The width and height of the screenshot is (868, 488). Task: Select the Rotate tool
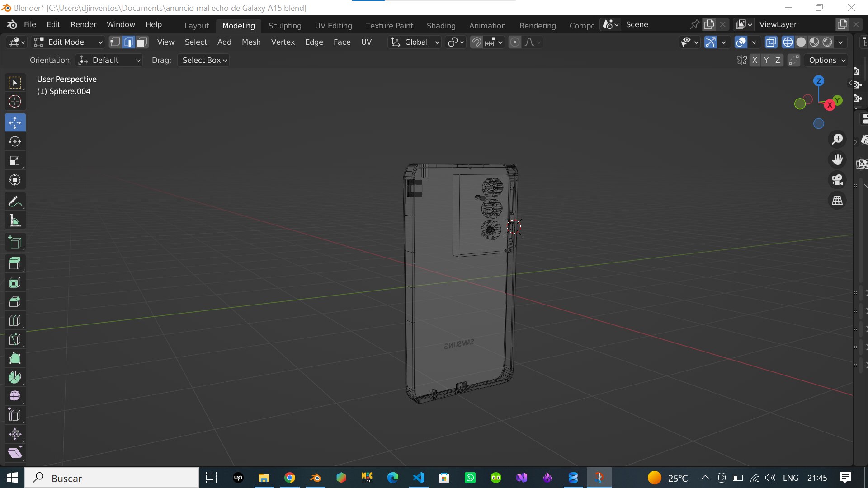tap(15, 141)
